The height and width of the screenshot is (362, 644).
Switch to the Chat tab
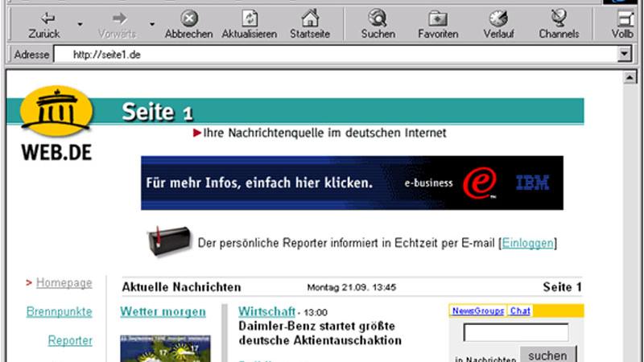pos(520,311)
